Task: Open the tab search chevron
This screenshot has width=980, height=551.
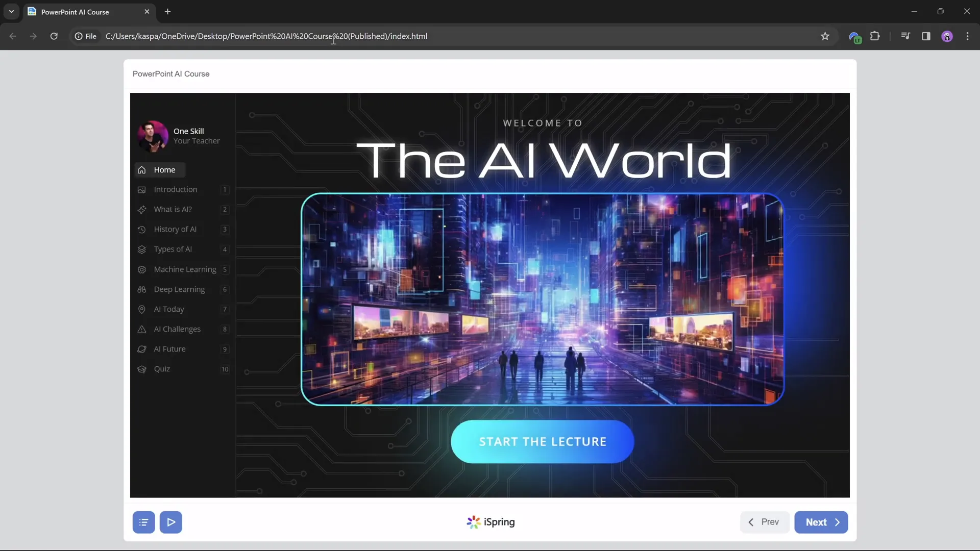Action: point(11,11)
